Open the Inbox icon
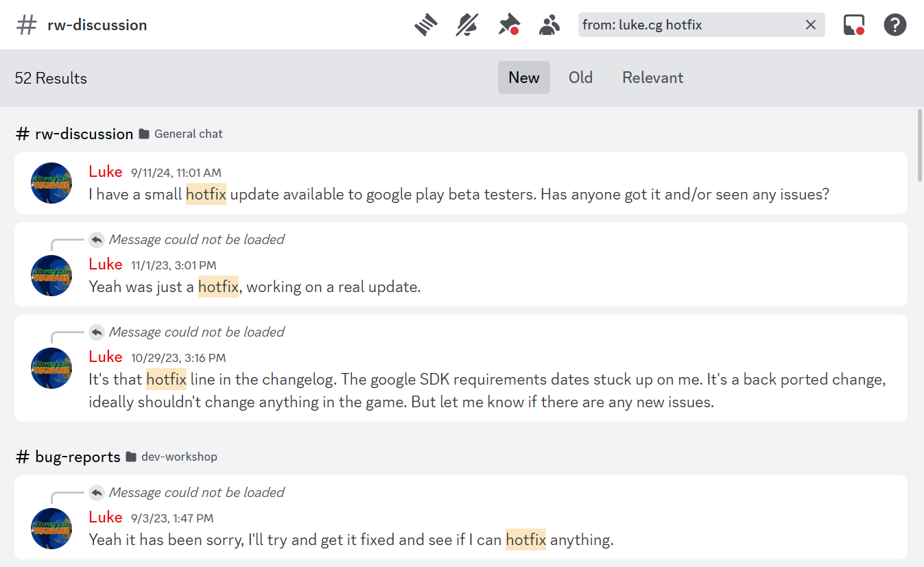The width and height of the screenshot is (924, 567). [853, 25]
